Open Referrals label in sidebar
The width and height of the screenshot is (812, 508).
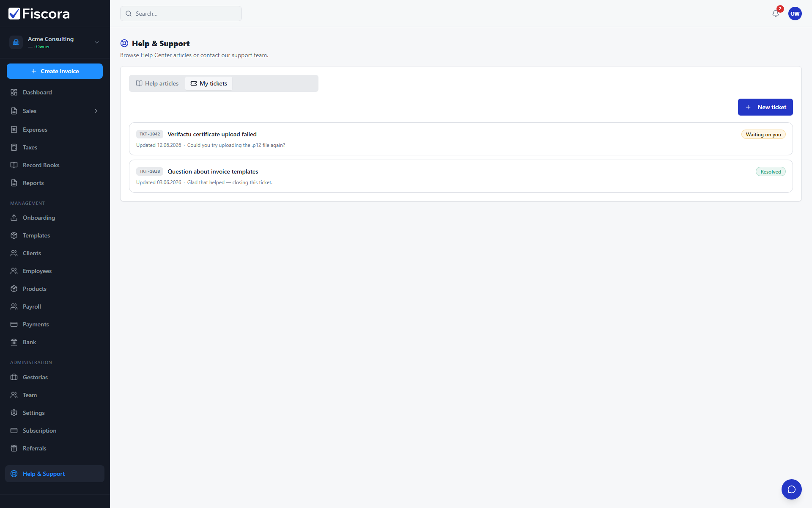[x=35, y=448]
